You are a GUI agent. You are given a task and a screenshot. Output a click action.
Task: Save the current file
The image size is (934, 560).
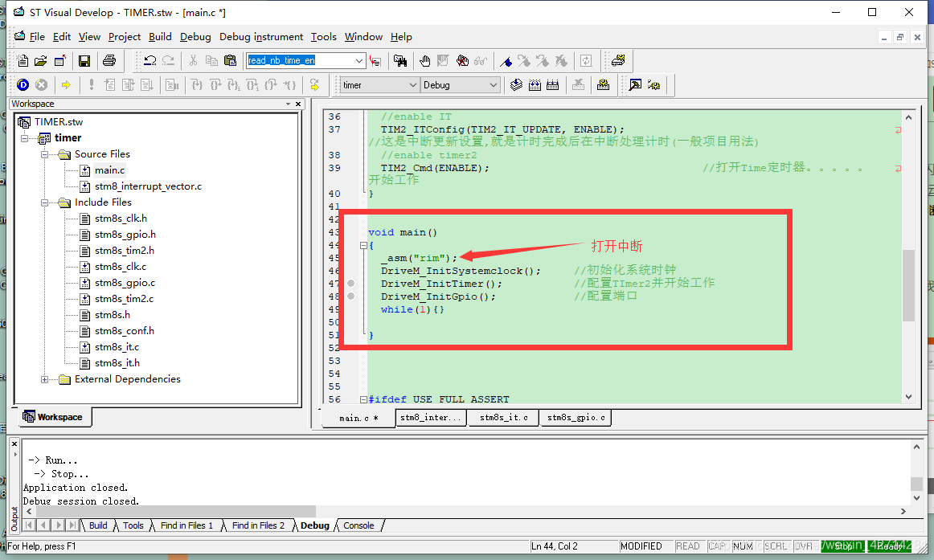84,61
